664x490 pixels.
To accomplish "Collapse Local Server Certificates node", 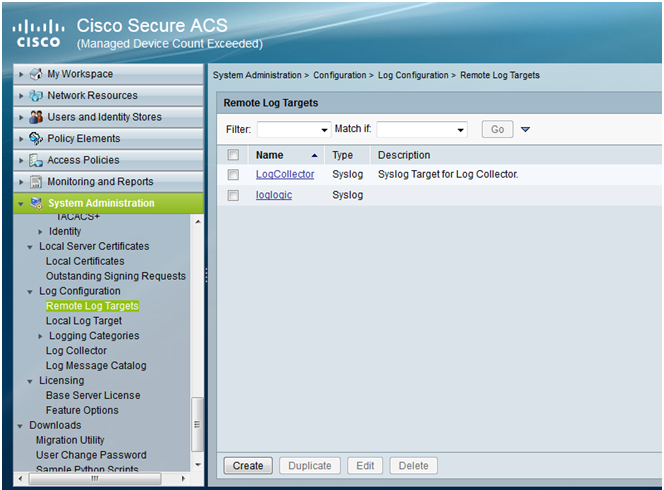I will [30, 247].
